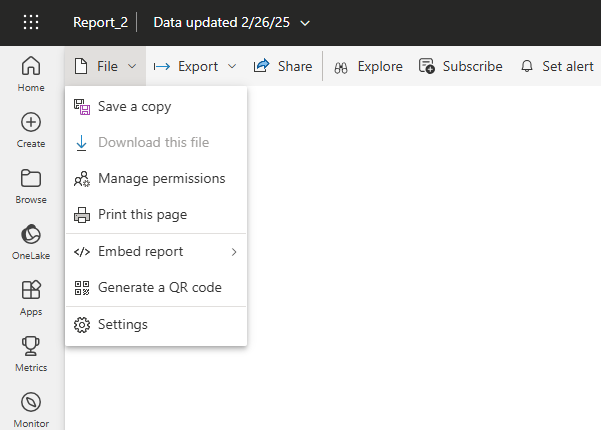
Task: Open Monitor in the sidebar
Action: 31,408
